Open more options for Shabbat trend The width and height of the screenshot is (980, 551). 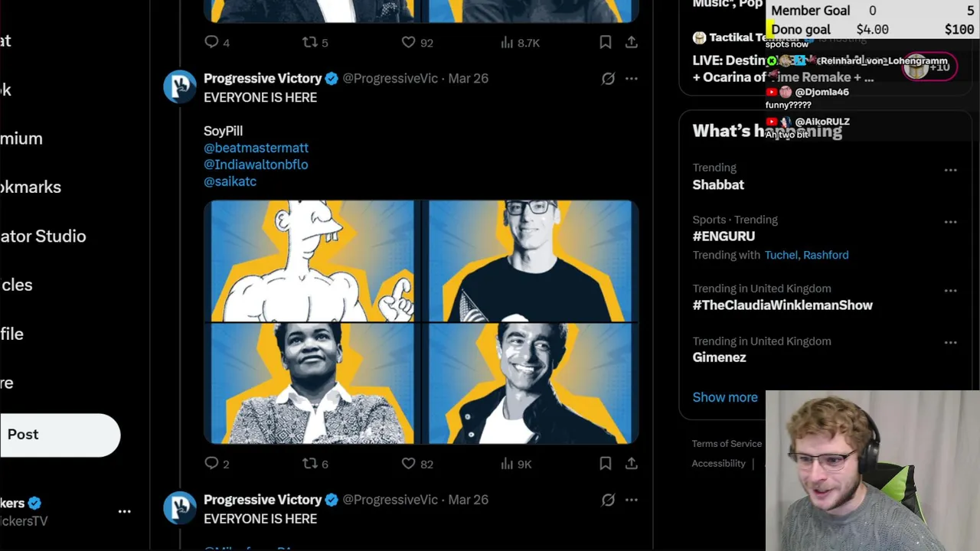950,170
